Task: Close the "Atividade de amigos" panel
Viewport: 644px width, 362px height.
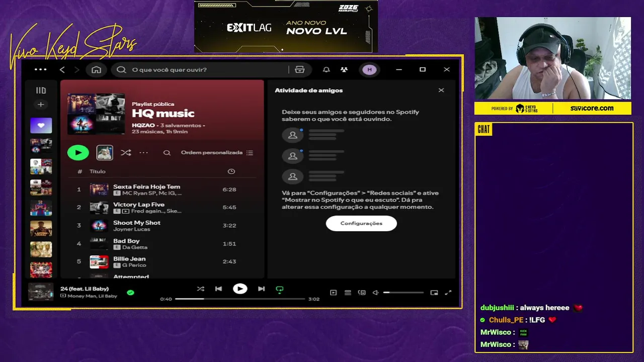Action: 441,90
